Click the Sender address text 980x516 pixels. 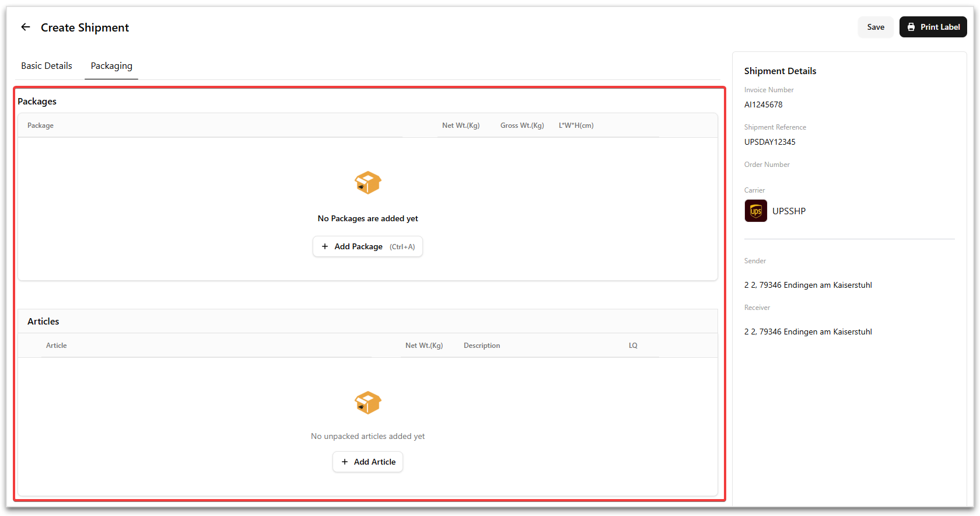808,285
